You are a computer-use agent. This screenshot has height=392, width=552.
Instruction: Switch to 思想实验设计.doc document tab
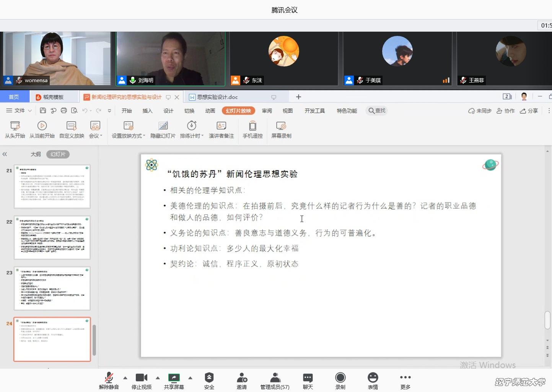[x=217, y=97]
